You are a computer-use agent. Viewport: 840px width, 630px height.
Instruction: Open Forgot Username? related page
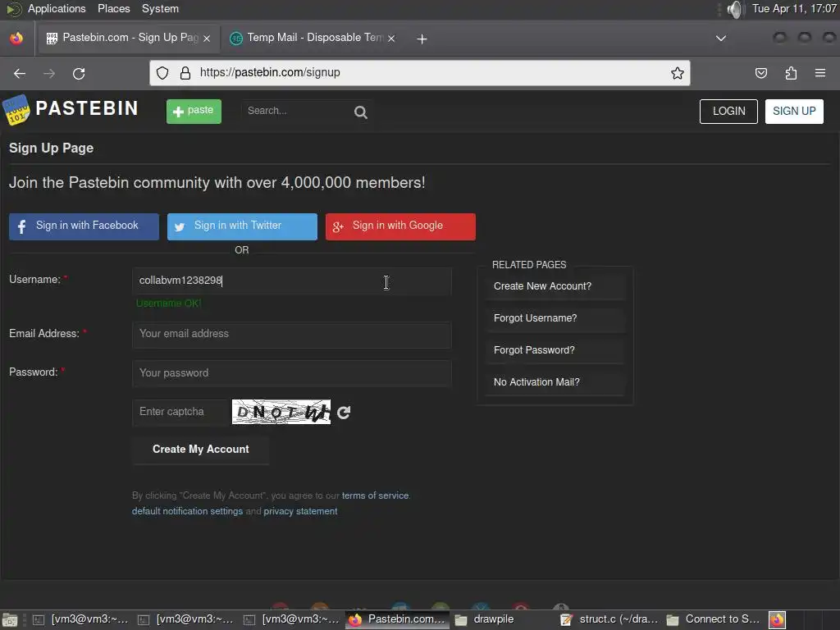[x=555, y=318]
